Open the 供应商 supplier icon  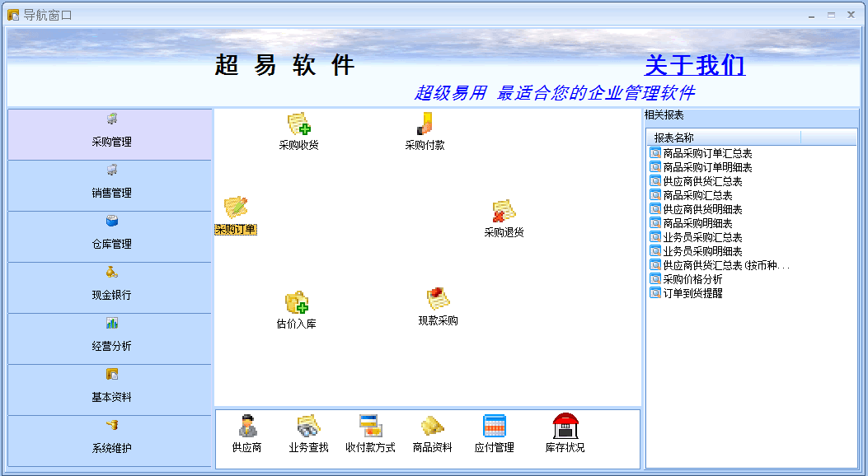click(247, 427)
